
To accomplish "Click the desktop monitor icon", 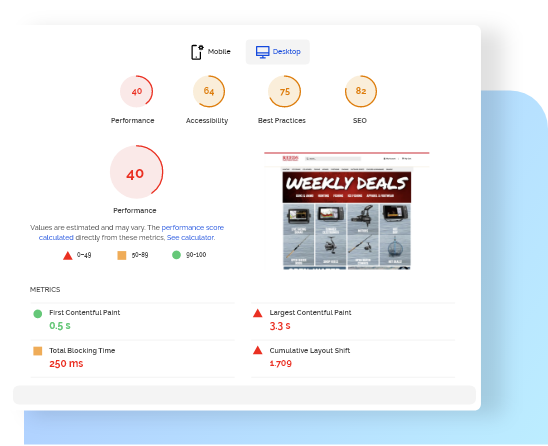I will pos(262,52).
